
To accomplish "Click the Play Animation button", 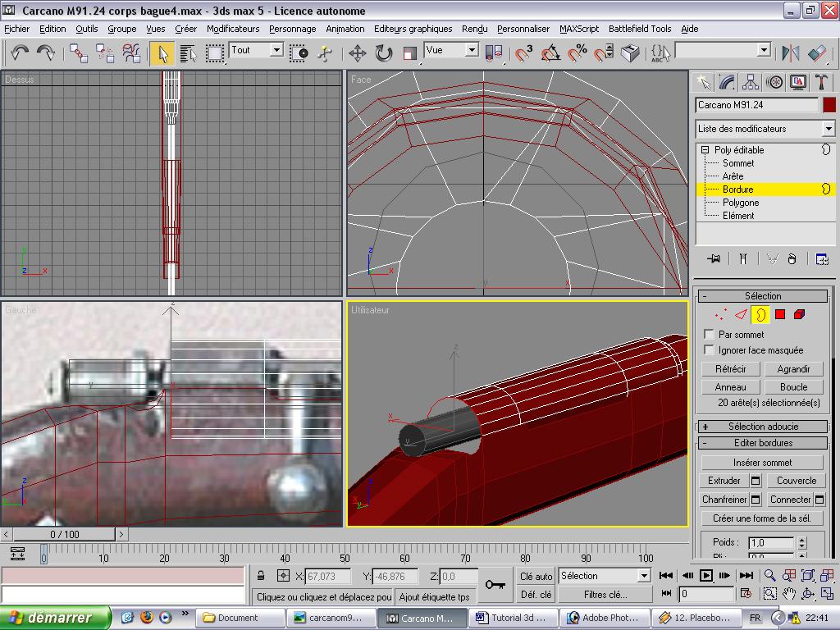I will click(706, 575).
